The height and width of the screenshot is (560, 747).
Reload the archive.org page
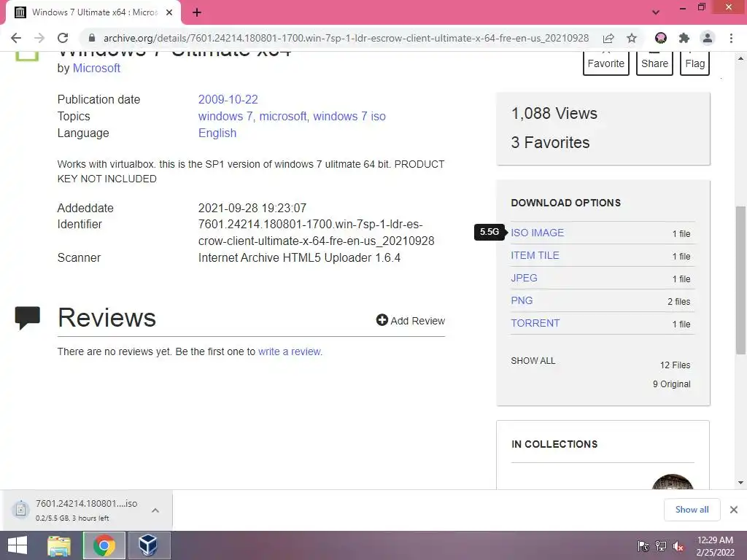pos(63,38)
